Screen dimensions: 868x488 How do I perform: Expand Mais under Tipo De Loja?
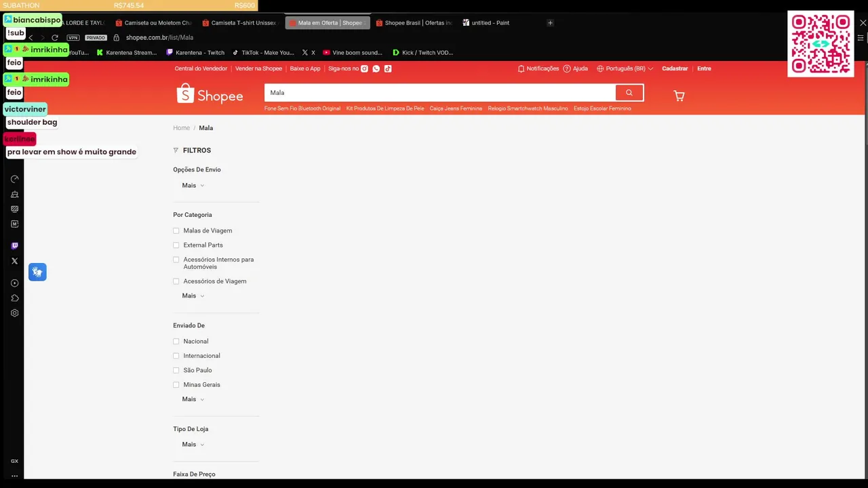193,445
